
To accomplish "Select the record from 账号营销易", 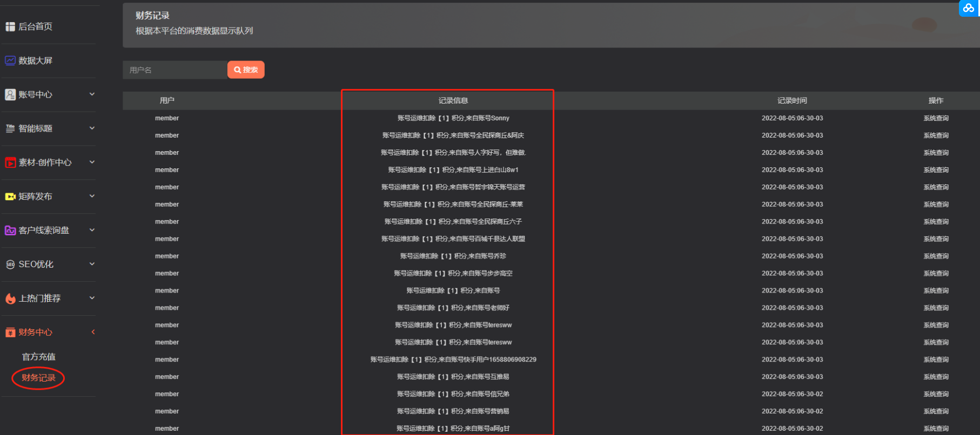I will click(453, 412).
